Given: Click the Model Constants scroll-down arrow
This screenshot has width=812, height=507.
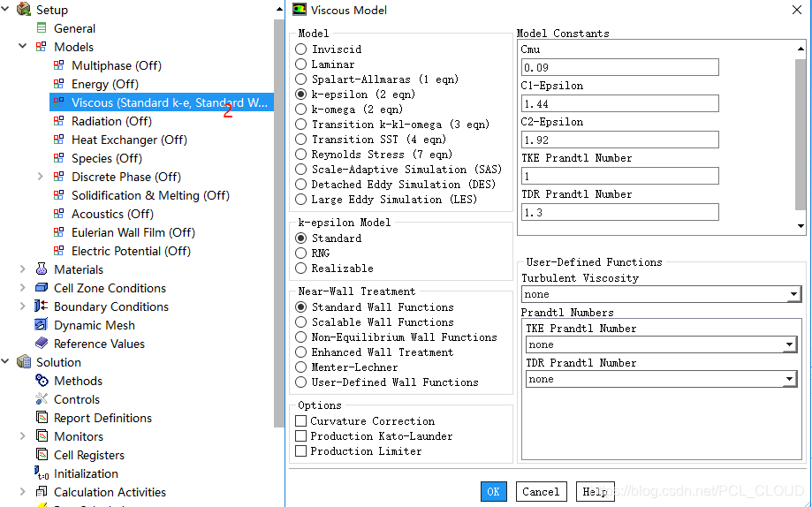Looking at the screenshot, I should click(801, 226).
